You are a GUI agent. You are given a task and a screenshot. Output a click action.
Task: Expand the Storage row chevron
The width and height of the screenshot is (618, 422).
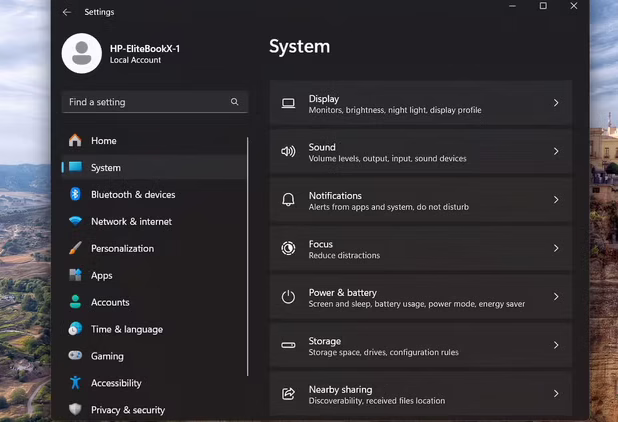[556, 345]
